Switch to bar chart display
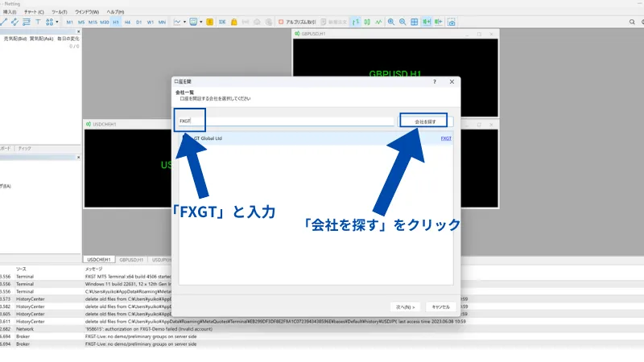Viewport: 644px width, 362px height. (356, 23)
